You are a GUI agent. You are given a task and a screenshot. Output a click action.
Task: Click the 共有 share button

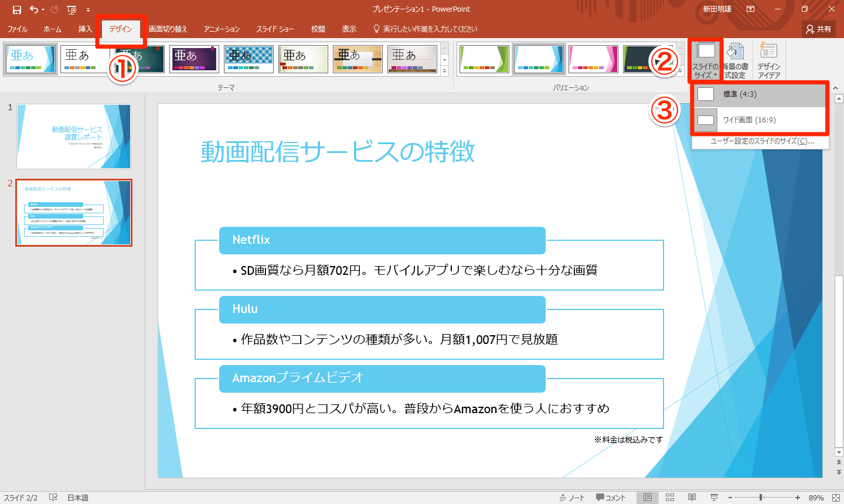pos(819,29)
